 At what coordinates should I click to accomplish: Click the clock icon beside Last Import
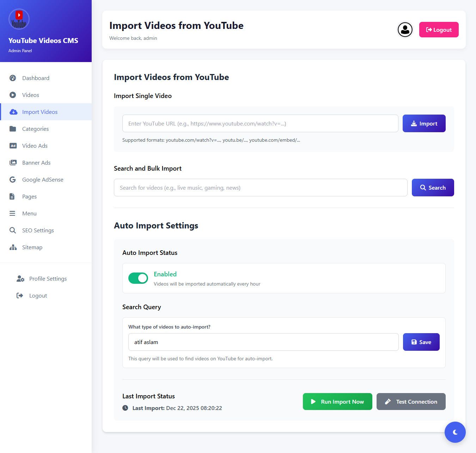pos(125,408)
